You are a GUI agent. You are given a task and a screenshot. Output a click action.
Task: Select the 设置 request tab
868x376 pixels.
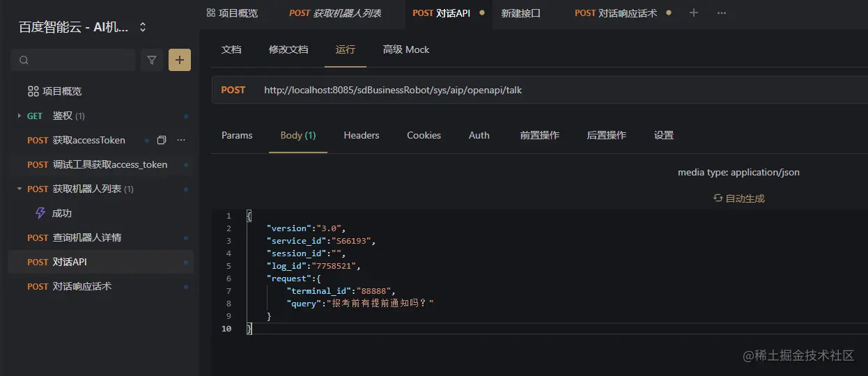coord(664,135)
